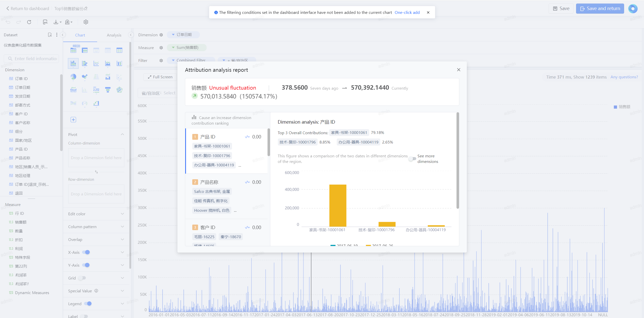
Task: Dismiss the filtering conditions notification
Action: pos(428,13)
